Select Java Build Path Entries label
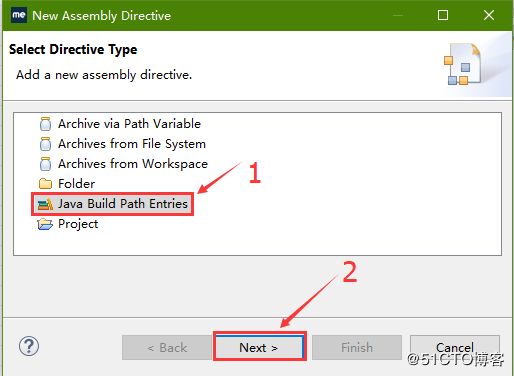This screenshot has height=376, width=514. pos(123,204)
